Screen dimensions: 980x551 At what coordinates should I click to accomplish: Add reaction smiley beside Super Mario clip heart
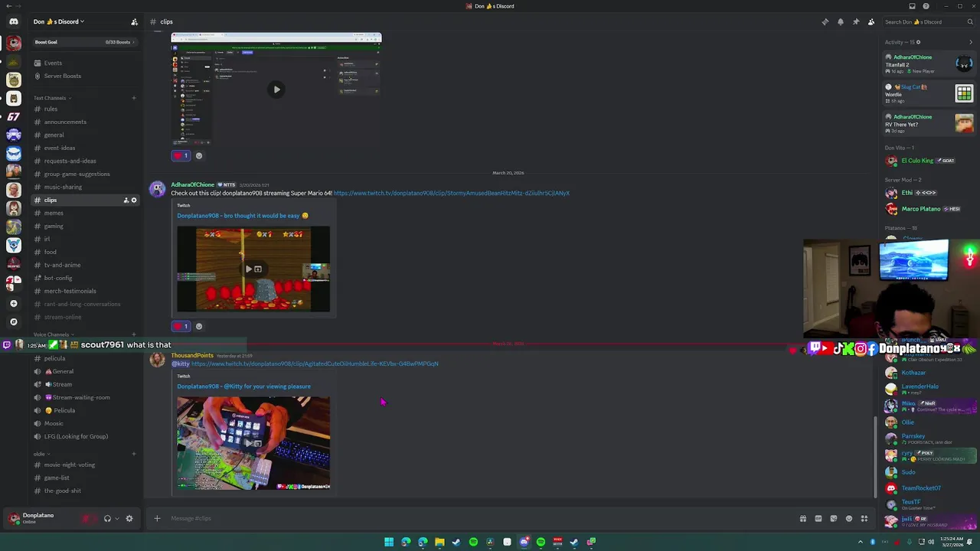pos(199,327)
